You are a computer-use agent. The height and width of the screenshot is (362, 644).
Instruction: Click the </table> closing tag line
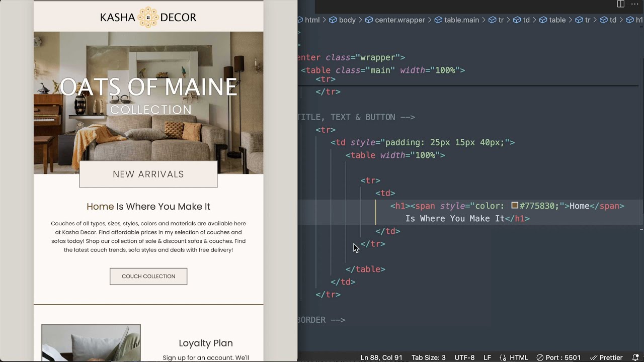[x=365, y=269]
